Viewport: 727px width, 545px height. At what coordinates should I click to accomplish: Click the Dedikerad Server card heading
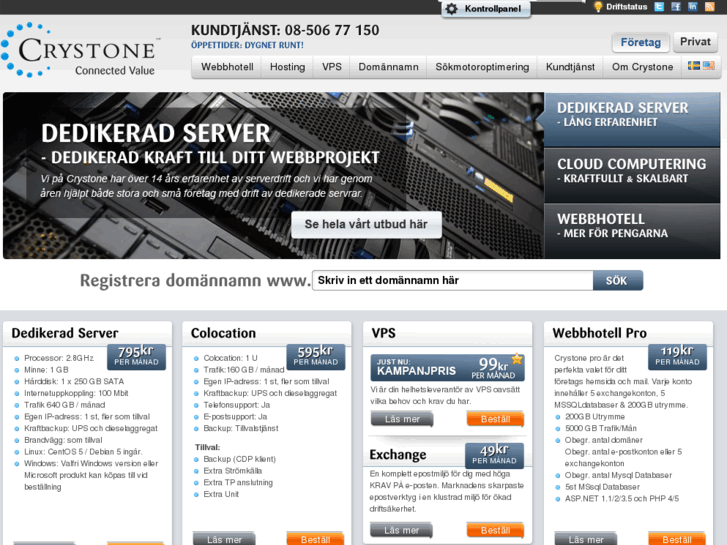(x=65, y=333)
